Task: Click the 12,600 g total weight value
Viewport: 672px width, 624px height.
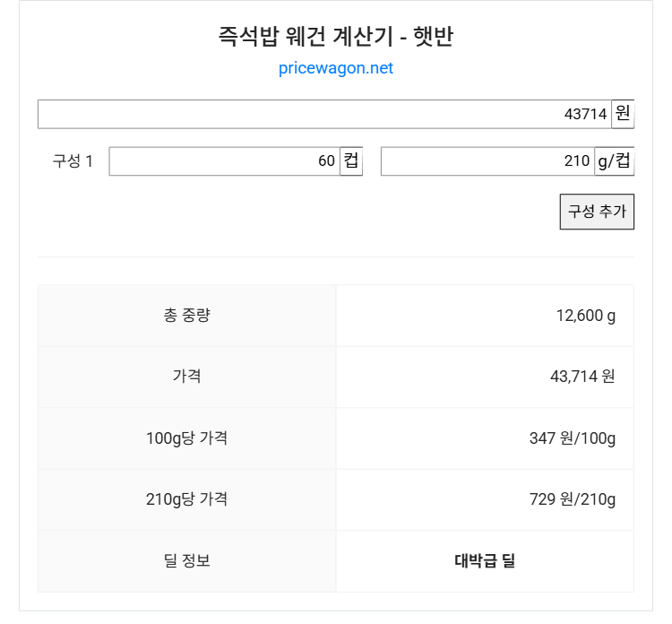Action: (x=585, y=316)
